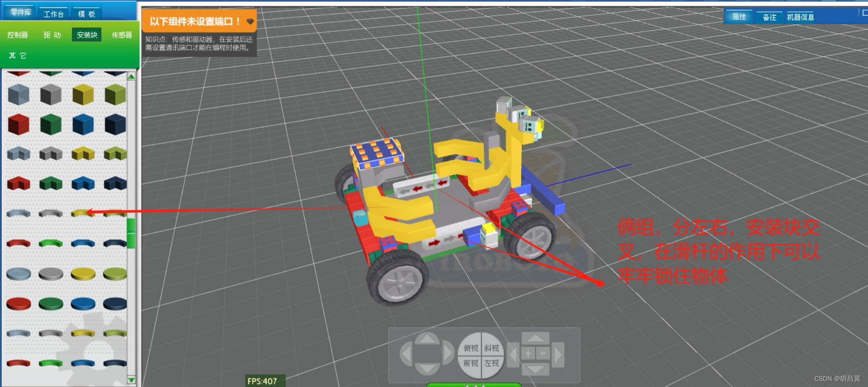Pick the gray cube block
Viewport: 868px width, 387px height.
51,95
